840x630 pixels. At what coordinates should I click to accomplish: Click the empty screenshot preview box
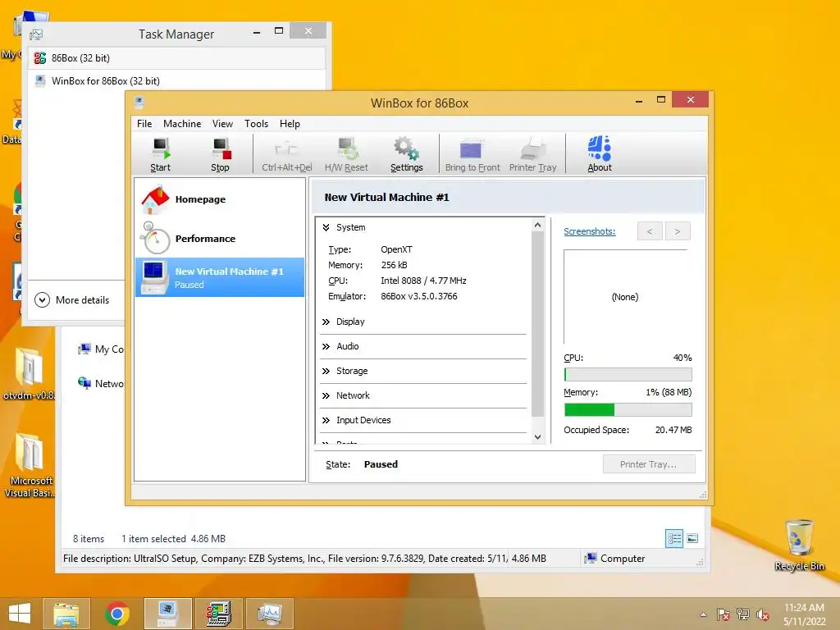(627, 297)
